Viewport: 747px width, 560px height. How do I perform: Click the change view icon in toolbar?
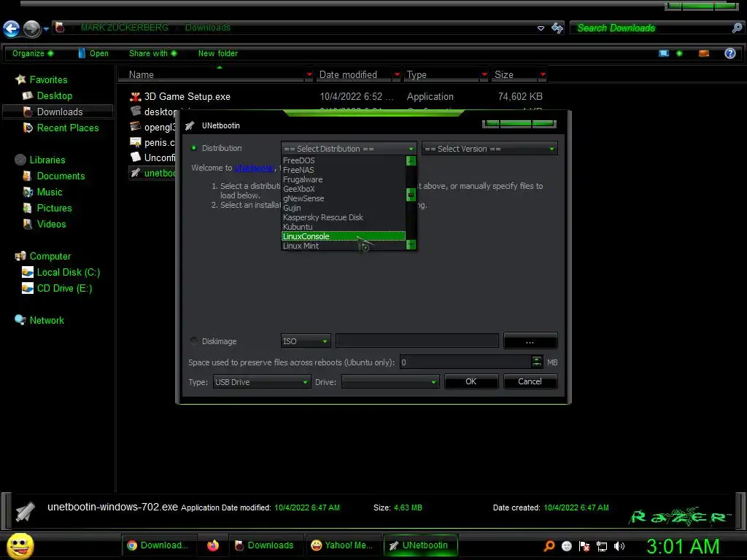pos(664,53)
